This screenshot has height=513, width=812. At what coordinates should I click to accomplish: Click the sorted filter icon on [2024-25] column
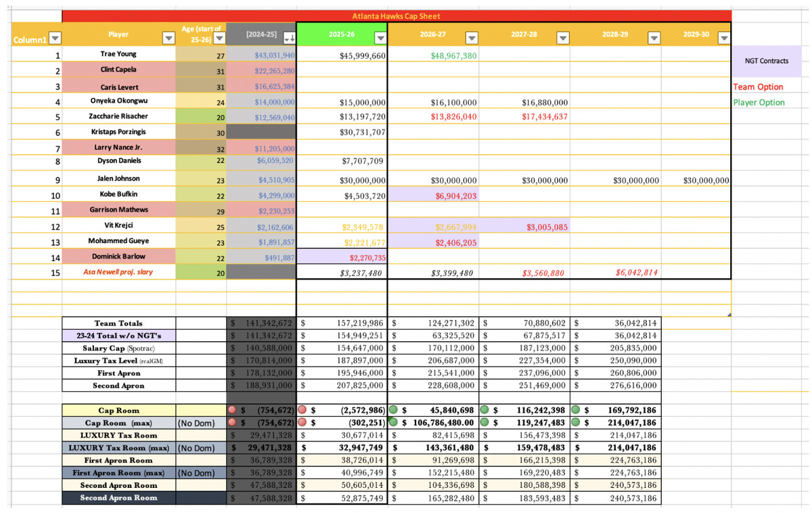click(x=288, y=39)
